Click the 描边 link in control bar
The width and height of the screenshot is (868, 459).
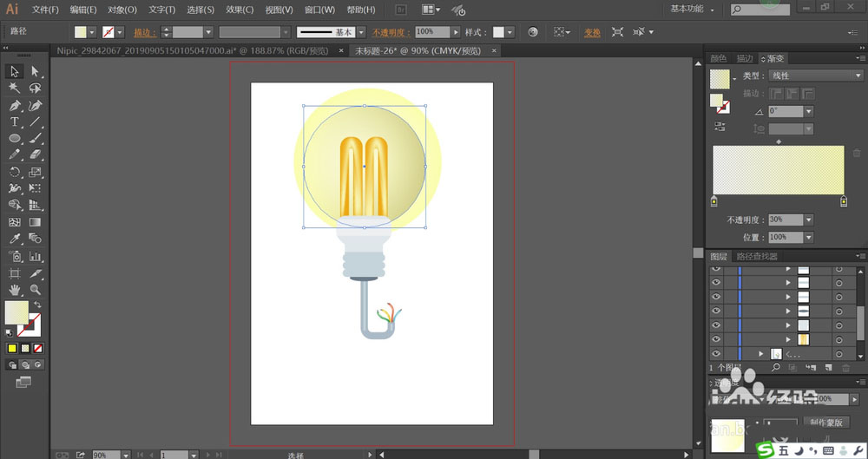pos(144,33)
